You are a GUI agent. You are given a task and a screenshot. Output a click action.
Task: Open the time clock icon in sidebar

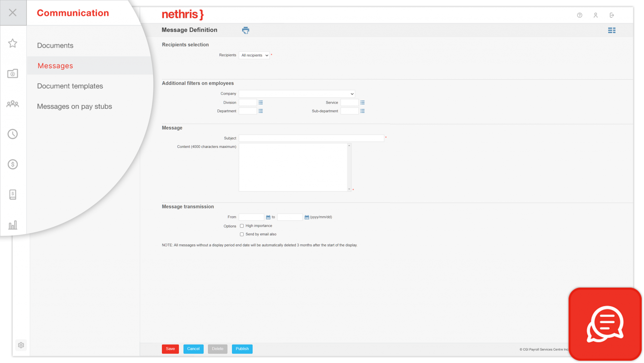[13, 134]
